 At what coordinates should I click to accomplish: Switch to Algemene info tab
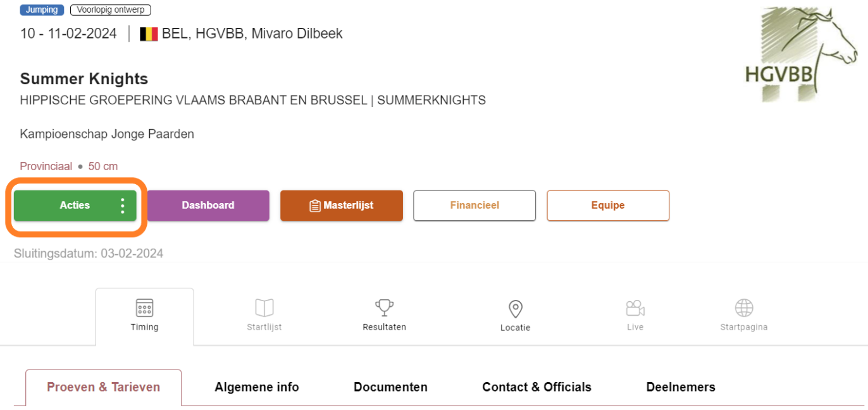256,387
